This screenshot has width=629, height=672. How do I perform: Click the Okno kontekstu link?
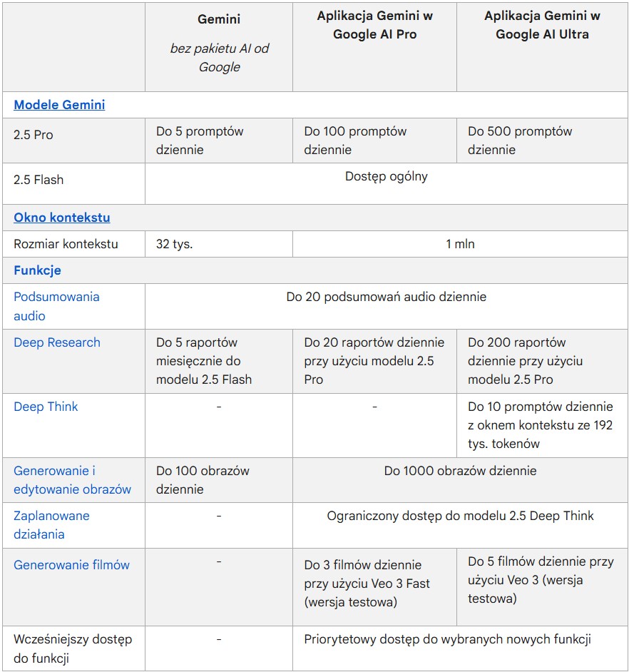pos(62,218)
